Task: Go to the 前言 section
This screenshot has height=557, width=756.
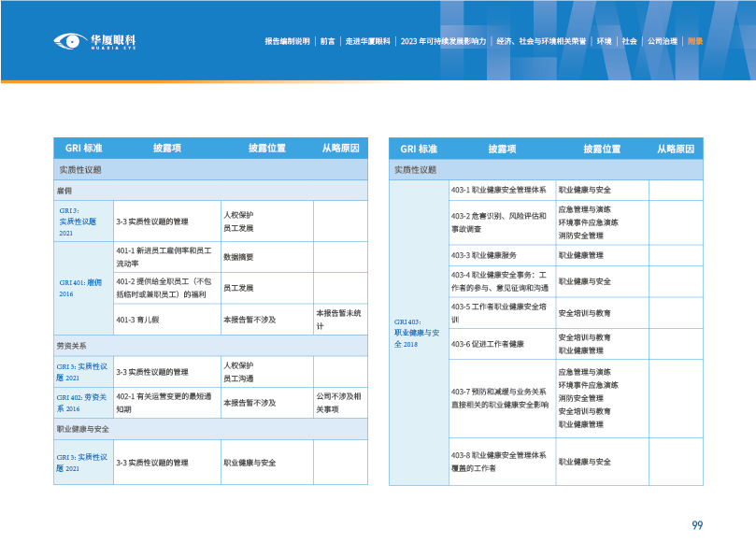Action: [327, 41]
